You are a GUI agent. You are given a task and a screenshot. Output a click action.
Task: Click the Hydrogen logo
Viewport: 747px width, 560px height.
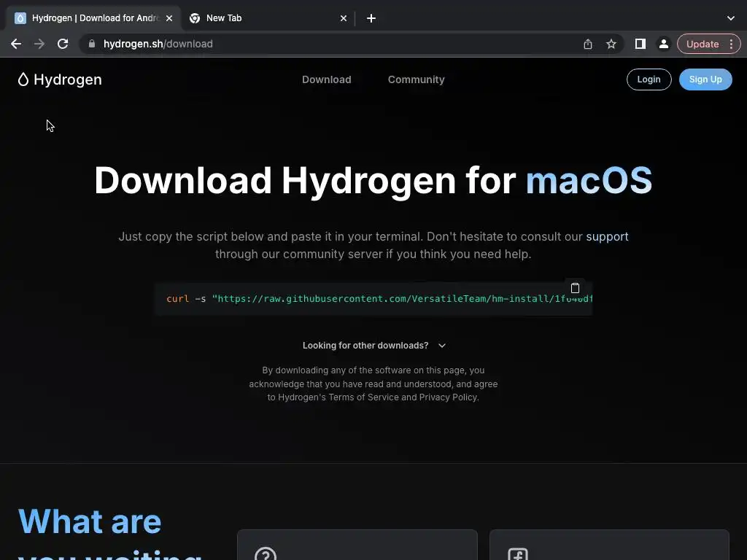click(60, 79)
